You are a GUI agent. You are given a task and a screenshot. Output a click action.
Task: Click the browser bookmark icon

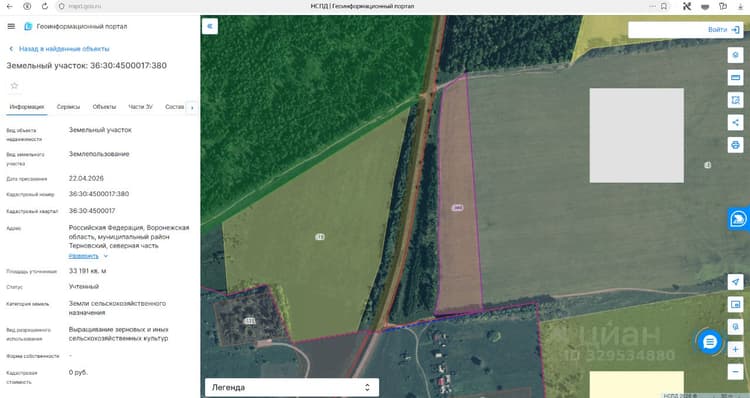point(664,6)
